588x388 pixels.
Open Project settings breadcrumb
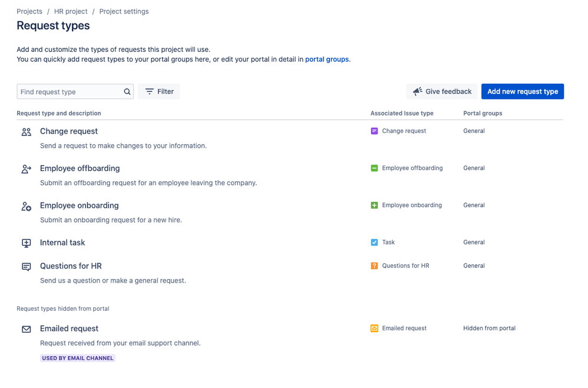pos(124,11)
